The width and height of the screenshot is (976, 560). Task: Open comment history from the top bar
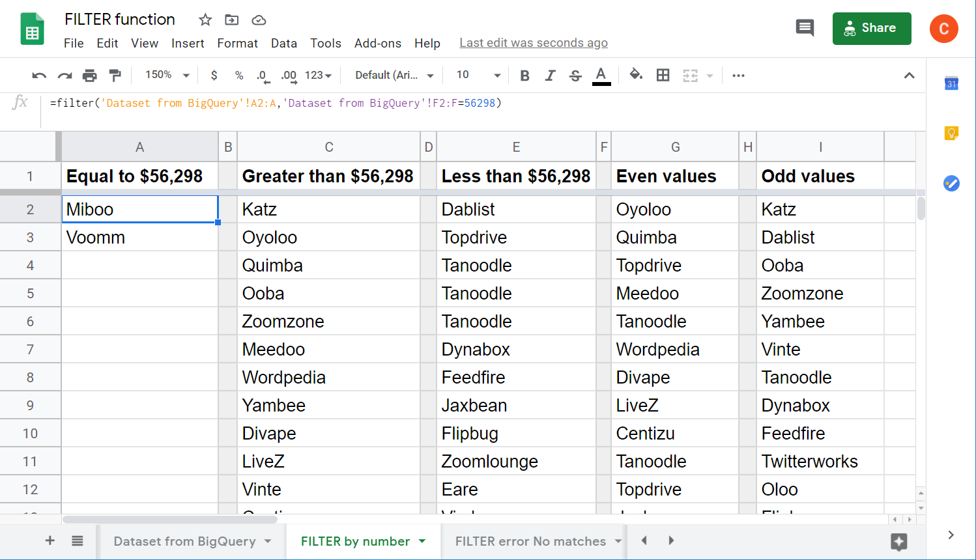(x=805, y=28)
